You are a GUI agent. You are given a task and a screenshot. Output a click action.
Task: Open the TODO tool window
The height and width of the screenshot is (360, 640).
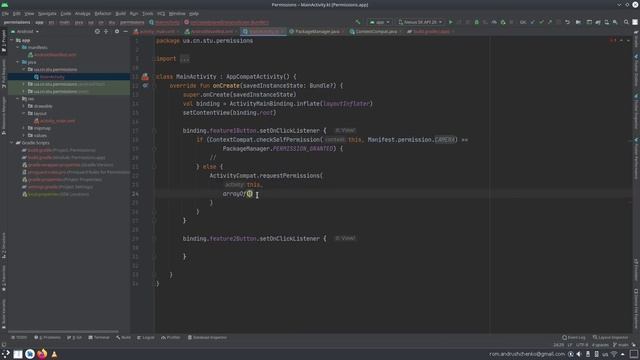pyautogui.click(x=19, y=338)
